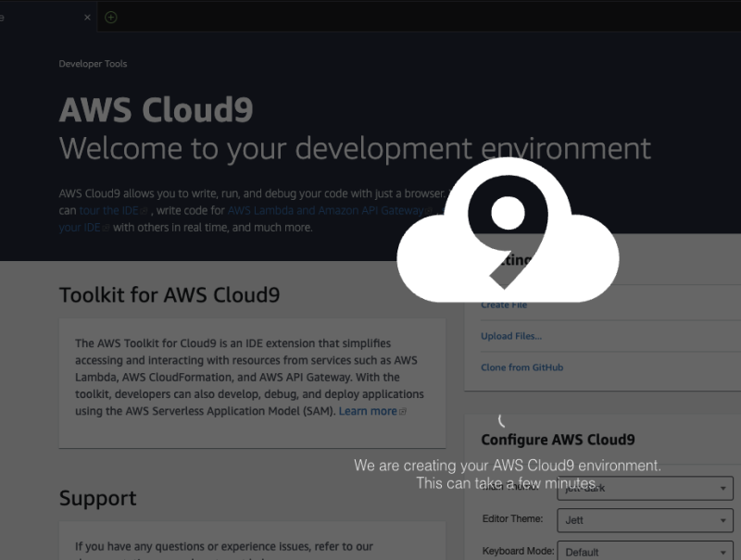
Task: Click the Configure AWS Cloud9 heading
Action: pos(558,440)
